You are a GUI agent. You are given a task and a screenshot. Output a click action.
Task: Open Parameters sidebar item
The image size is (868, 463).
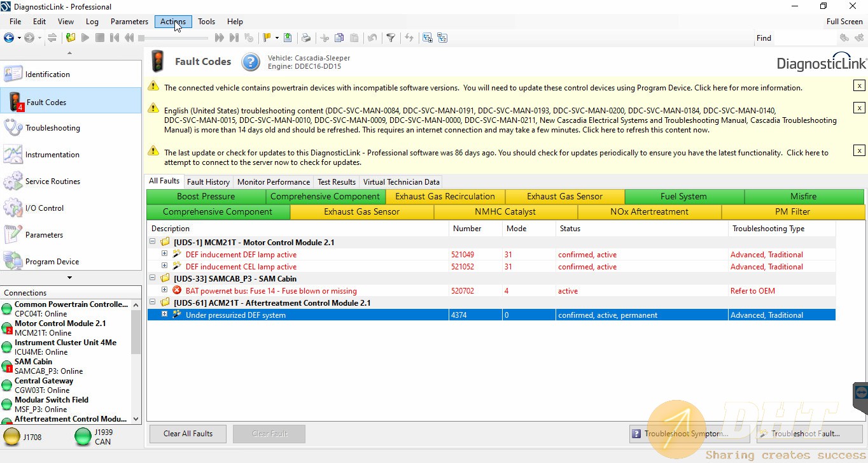pos(71,234)
